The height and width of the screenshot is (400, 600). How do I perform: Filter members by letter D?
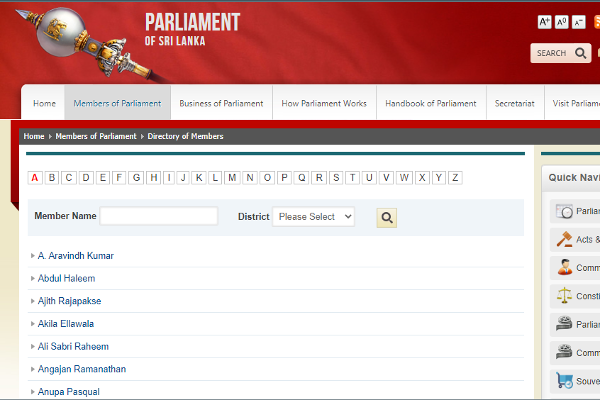86,178
